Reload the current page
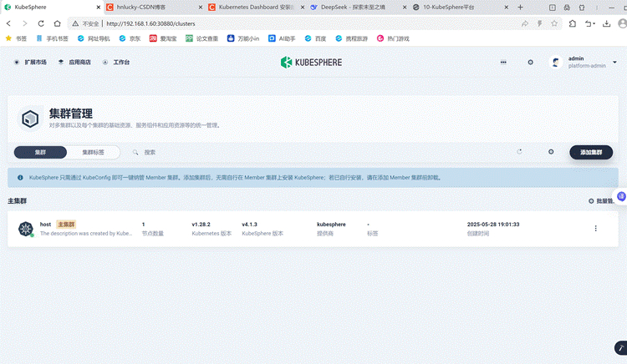The image size is (627, 364). point(41,23)
